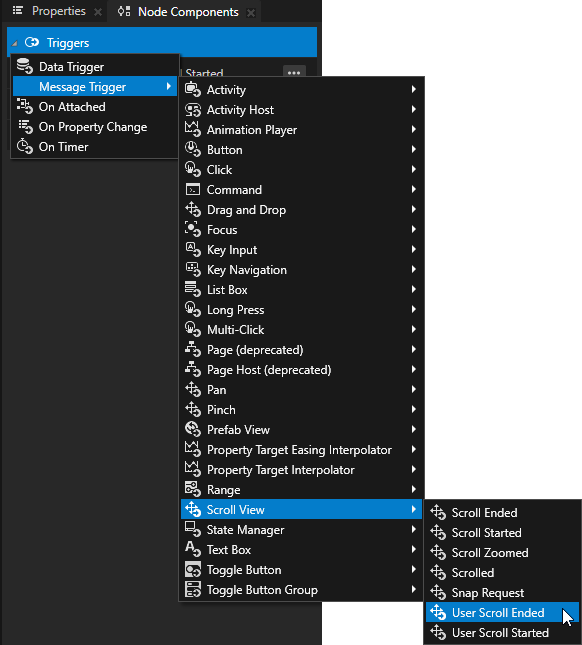This screenshot has height=645, width=582.
Task: Close the Properties tab
Action: click(x=98, y=12)
